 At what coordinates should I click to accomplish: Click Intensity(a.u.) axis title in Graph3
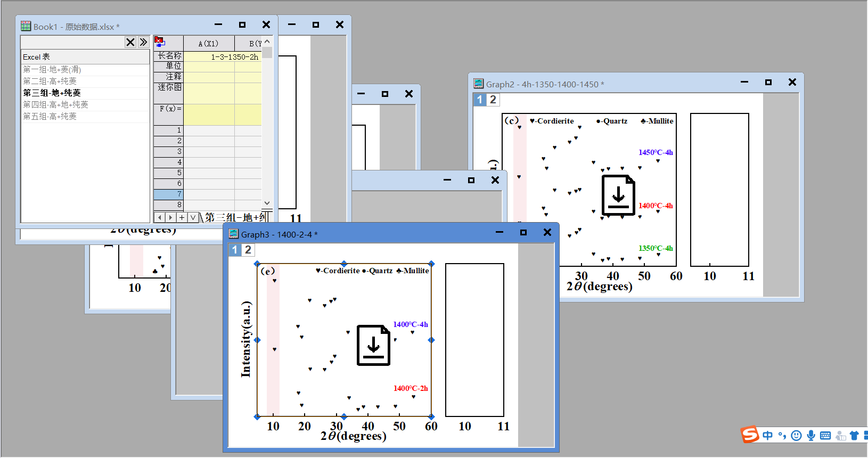click(245, 339)
